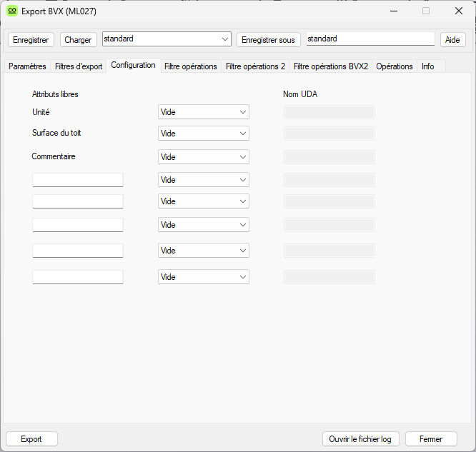Click the Charger button
The height and width of the screenshot is (452, 476).
79,40
